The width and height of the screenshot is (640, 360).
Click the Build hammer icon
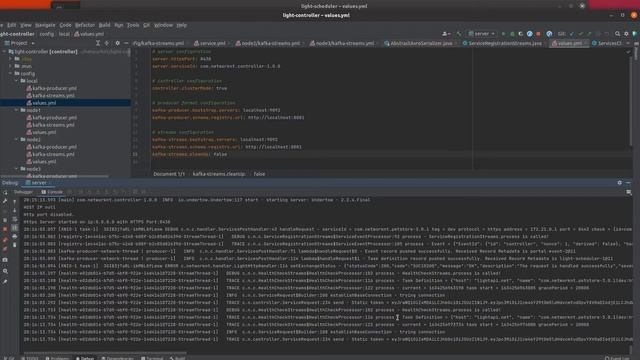coord(459,34)
